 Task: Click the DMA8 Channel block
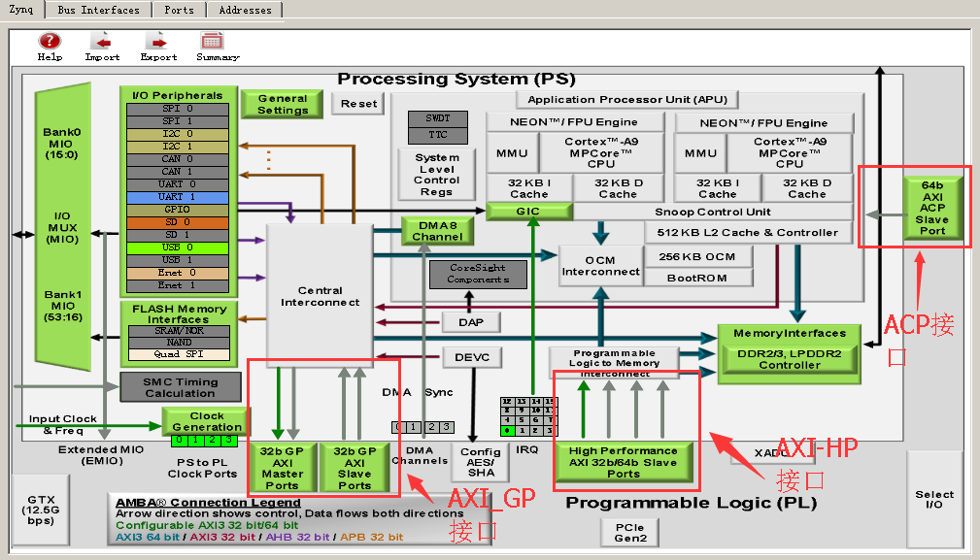(x=437, y=231)
